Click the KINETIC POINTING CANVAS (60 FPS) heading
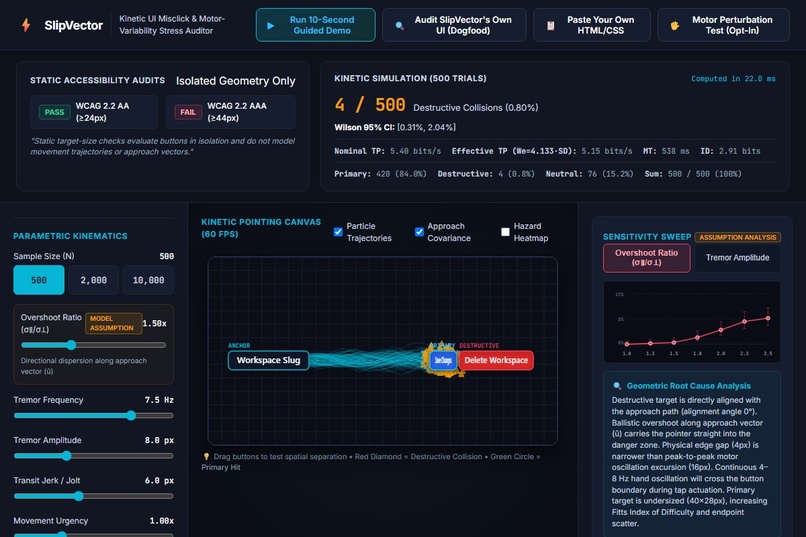This screenshot has height=537, width=806. point(261,228)
